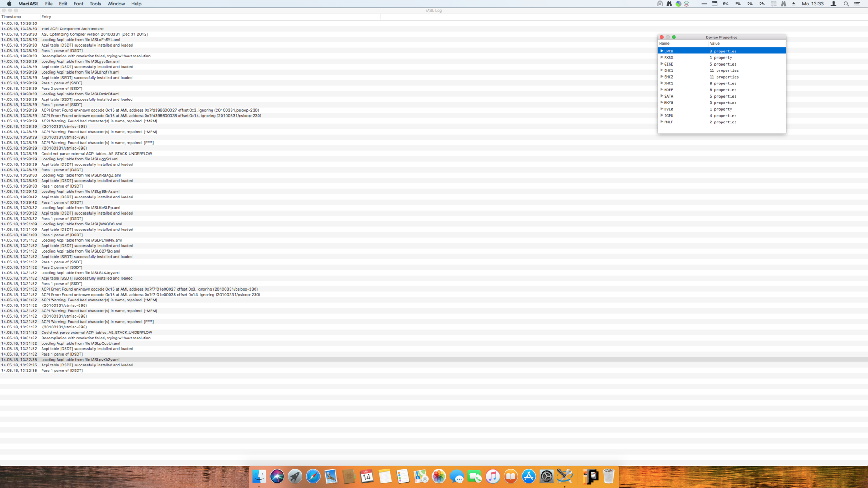
Task: Click Spotlight search magnifier in menu bar
Action: pos(846,4)
